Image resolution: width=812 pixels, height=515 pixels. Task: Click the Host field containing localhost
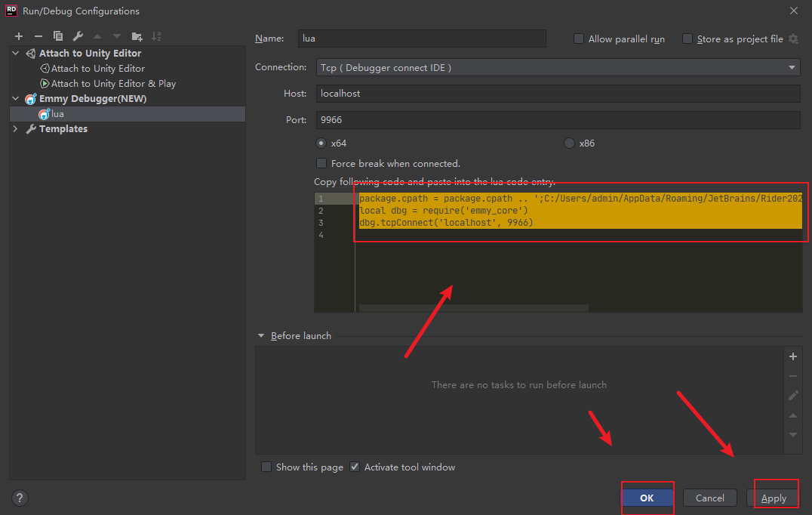click(x=558, y=94)
